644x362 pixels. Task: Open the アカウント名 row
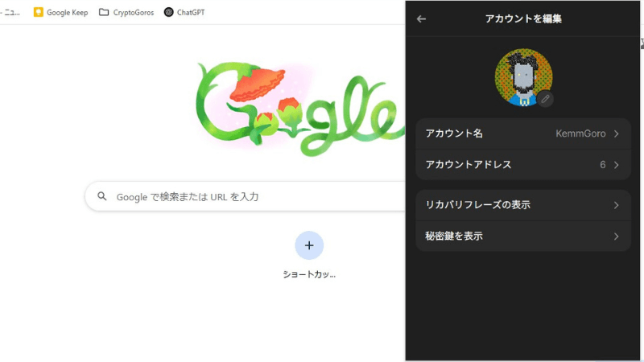pos(522,134)
